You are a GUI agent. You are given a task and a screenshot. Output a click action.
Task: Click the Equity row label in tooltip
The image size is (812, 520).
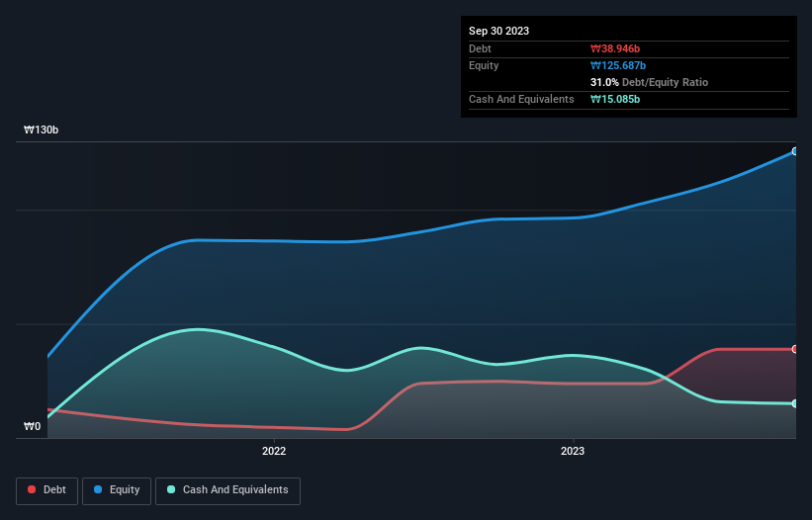[484, 65]
